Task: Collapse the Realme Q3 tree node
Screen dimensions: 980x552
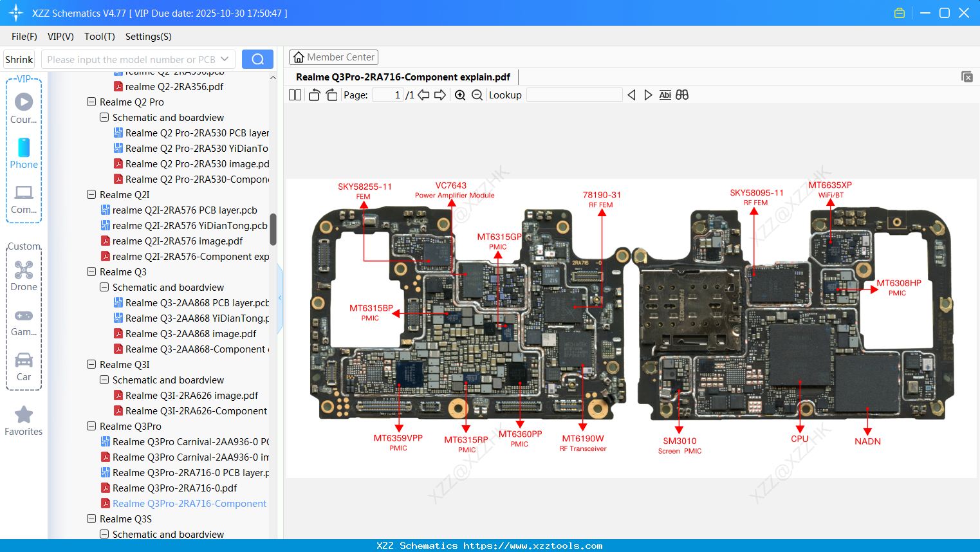Action: [x=90, y=271]
